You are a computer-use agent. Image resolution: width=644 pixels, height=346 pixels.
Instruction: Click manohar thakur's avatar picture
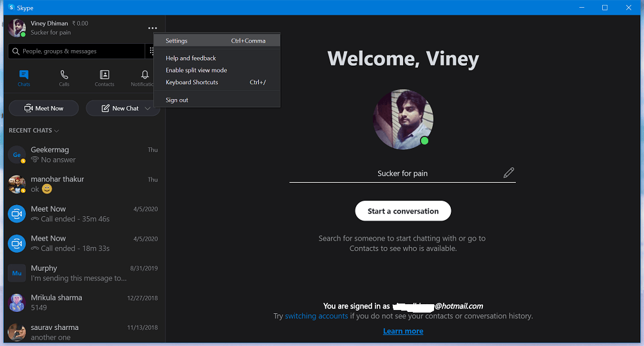point(17,184)
